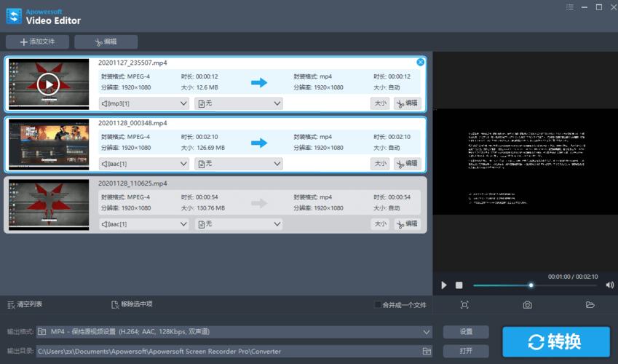Screen dimensions: 618x364
Task: Click 大小 size button for 20201128_110625.mp4
Action: coord(380,224)
